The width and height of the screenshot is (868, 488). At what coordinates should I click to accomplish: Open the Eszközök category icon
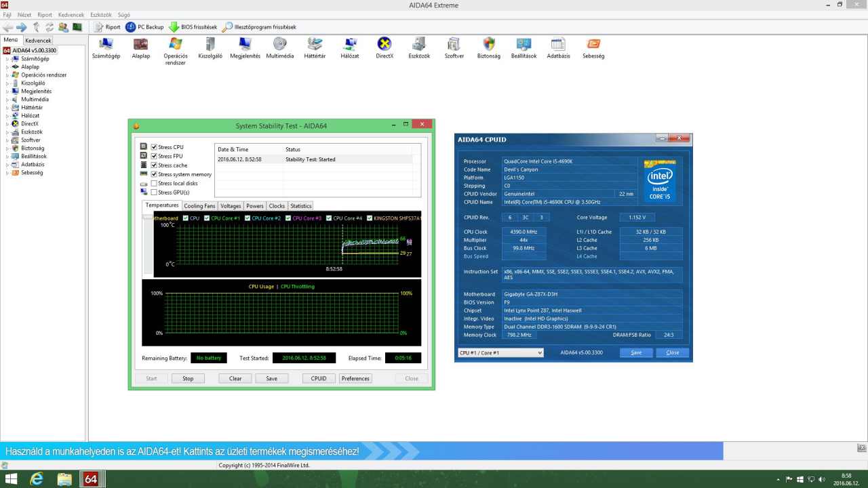pyautogui.click(x=419, y=48)
